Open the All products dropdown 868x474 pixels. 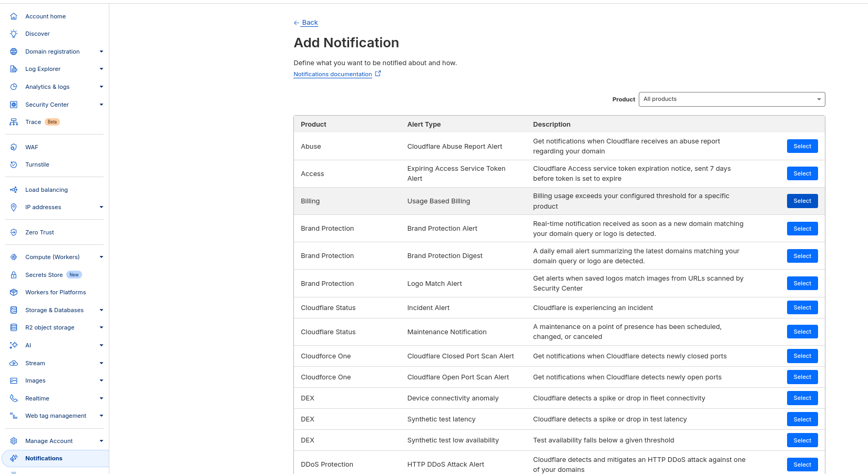point(731,99)
